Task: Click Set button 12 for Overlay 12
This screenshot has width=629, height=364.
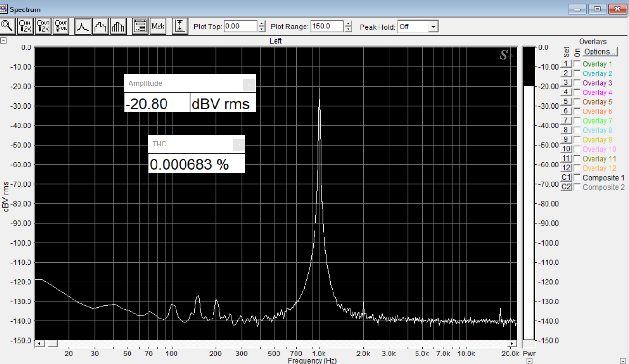Action: 566,168
